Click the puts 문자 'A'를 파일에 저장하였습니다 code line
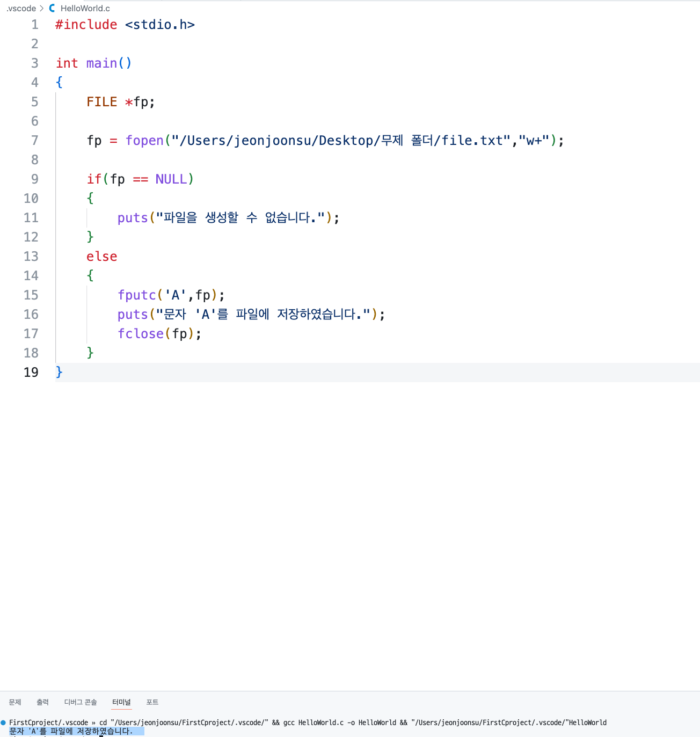Image resolution: width=700 pixels, height=737 pixels. tap(251, 315)
